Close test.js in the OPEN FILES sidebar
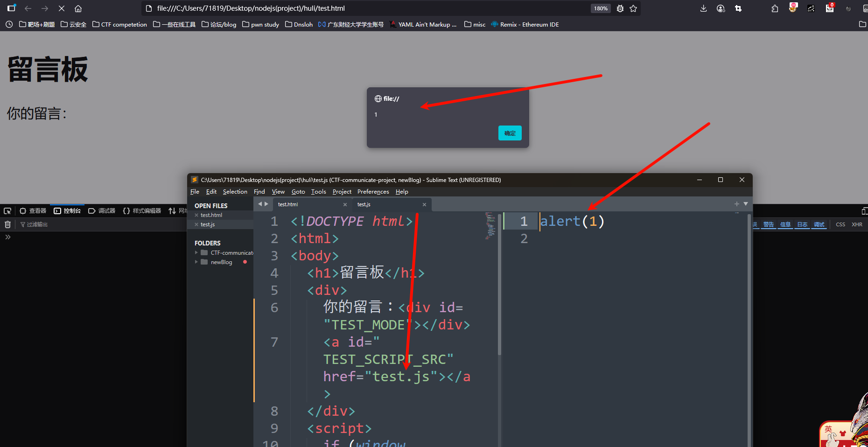Image resolution: width=868 pixels, height=447 pixels. [x=196, y=224]
